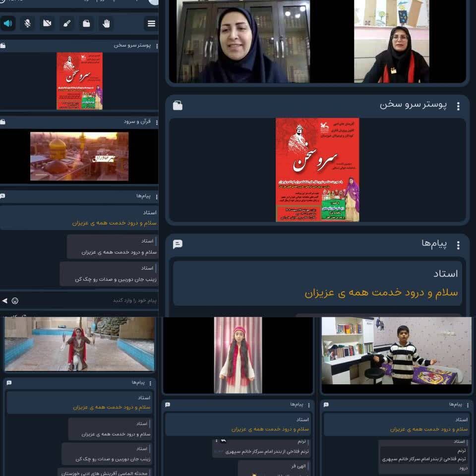Viewport: 476px width, 476px height.
Task: Click the large سرو سخن poster image
Action: tap(317, 170)
